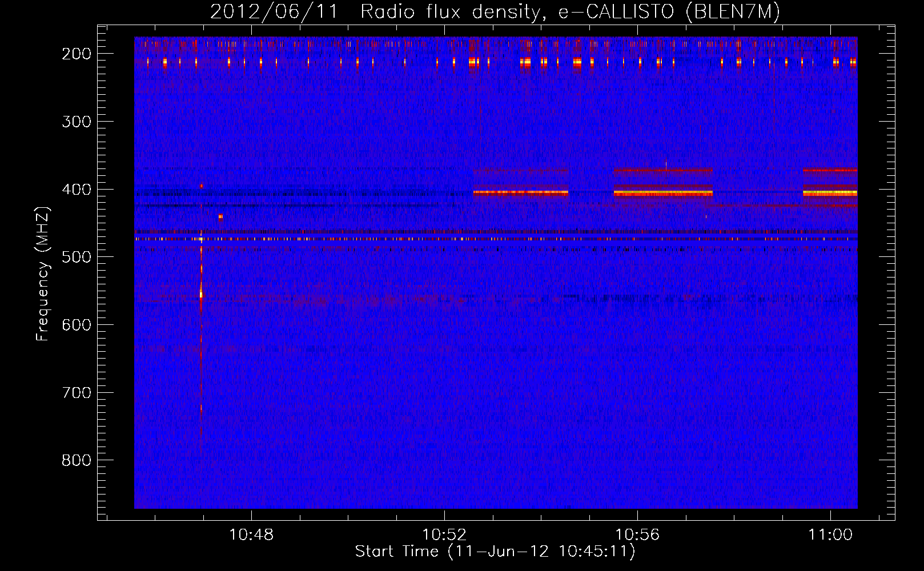Click the '400' frequency tick label

coord(77,190)
